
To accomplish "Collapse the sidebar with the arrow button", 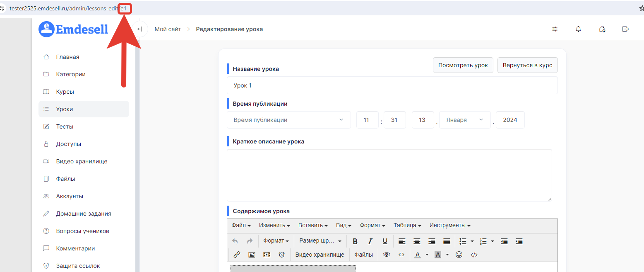I will pos(140,29).
